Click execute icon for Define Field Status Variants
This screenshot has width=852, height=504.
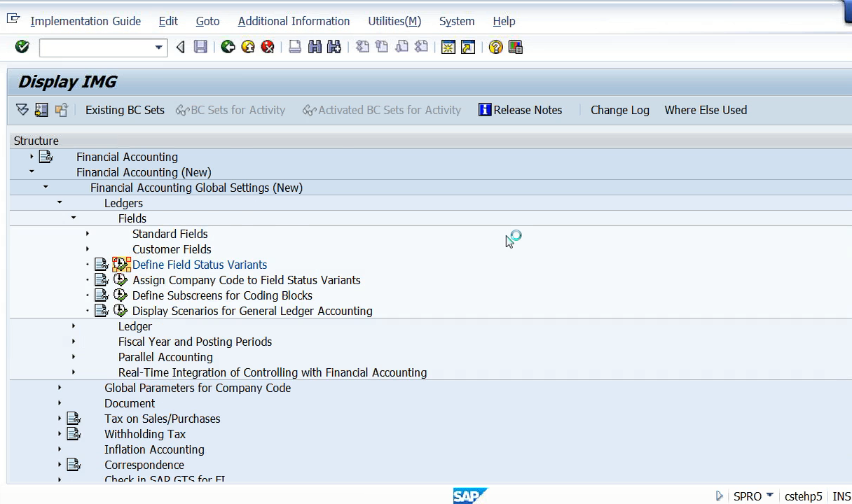[x=121, y=265]
